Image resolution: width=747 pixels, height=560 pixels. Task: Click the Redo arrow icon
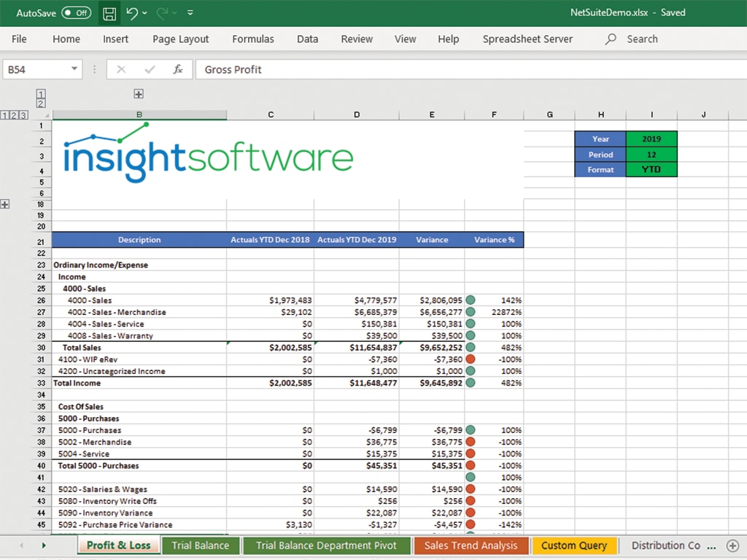tap(162, 13)
